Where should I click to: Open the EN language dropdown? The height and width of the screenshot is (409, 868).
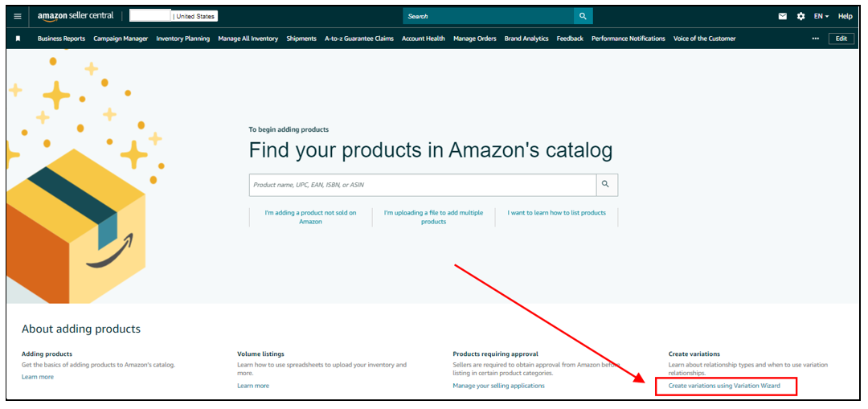821,16
